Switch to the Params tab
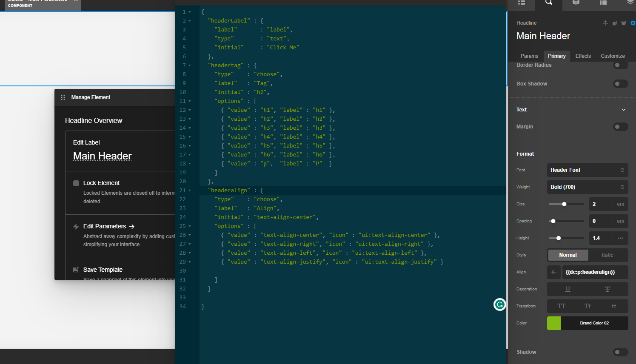 [x=529, y=56]
